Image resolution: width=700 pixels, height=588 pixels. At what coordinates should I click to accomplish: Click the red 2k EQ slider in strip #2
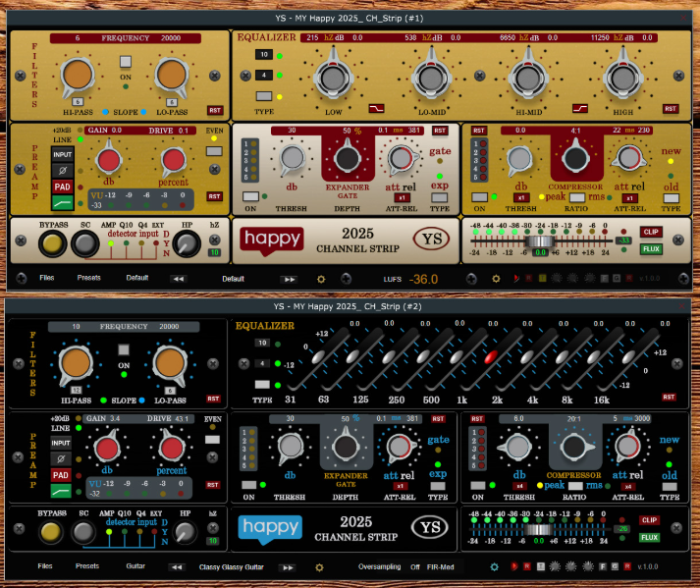(491, 356)
